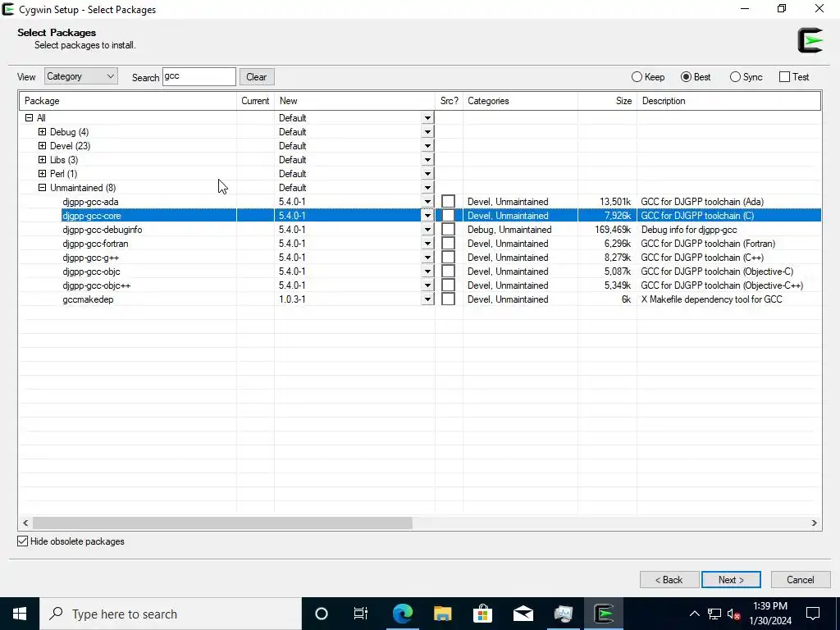Clear the package search
This screenshot has height=630, width=840.
(x=257, y=76)
